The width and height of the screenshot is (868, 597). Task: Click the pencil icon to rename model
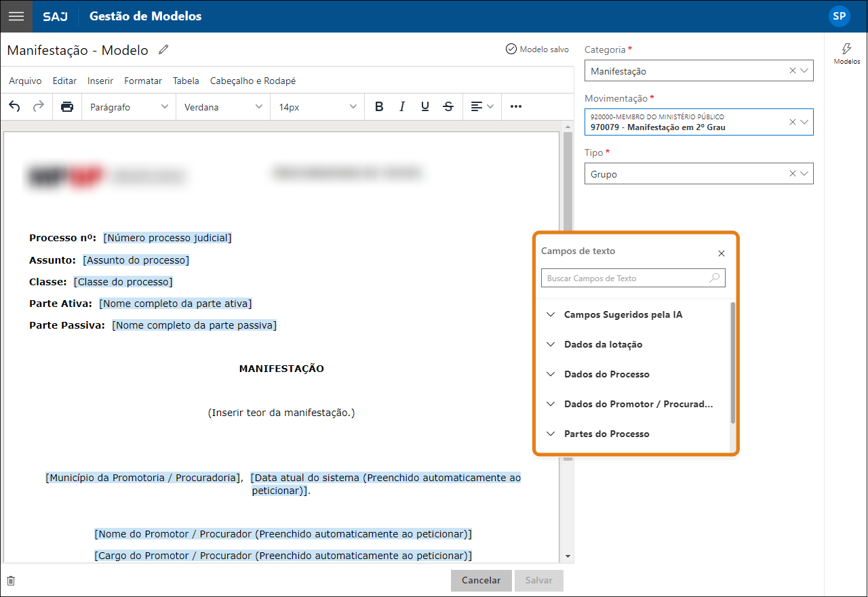coord(163,49)
